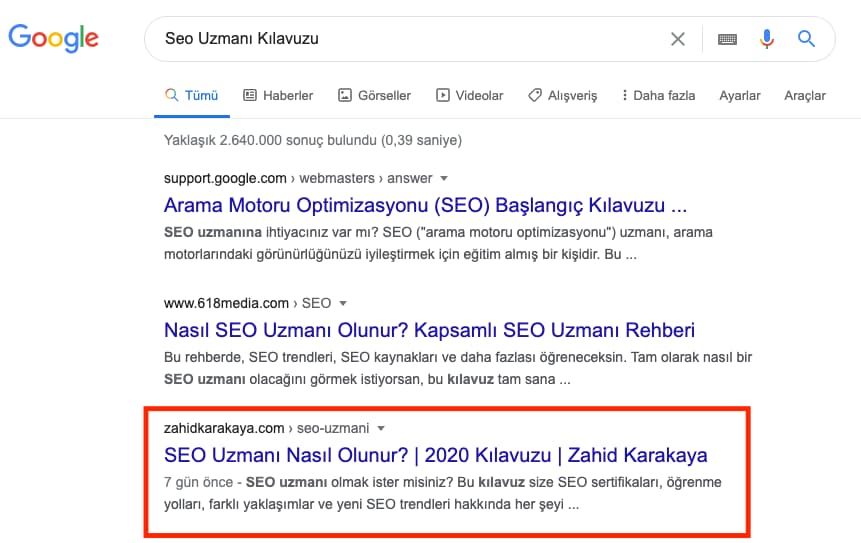Expand the Daha fazla menu
Screen dimensions: 861x543
click(658, 96)
